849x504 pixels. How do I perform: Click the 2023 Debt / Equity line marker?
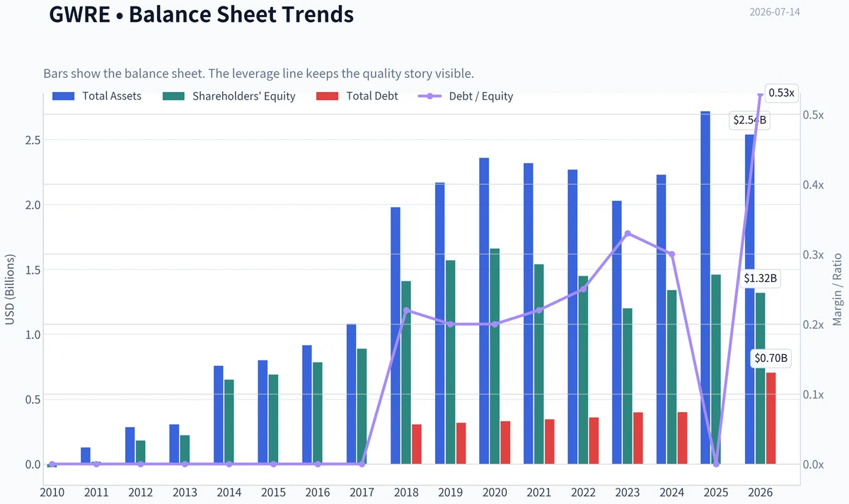coord(628,233)
